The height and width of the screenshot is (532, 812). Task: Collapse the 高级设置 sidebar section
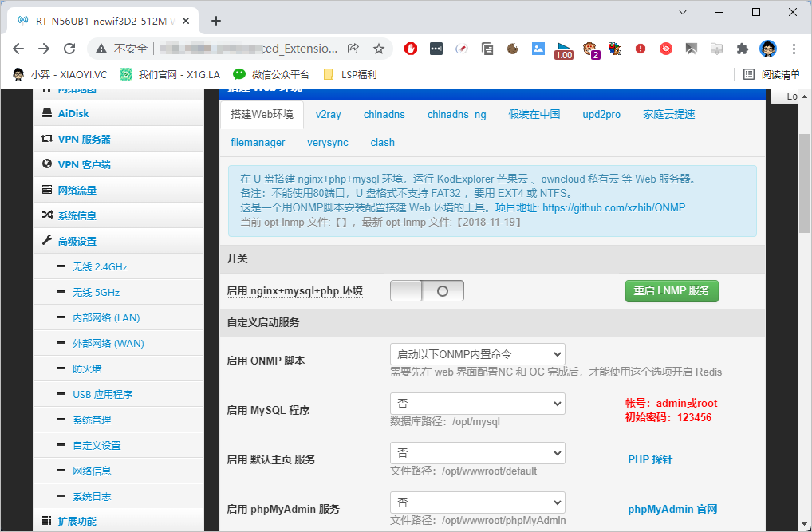click(77, 241)
